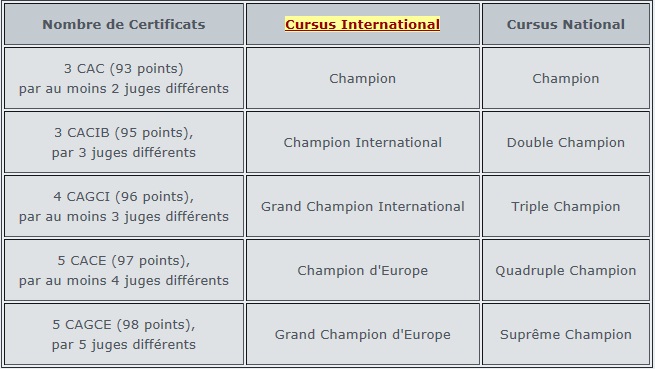The height and width of the screenshot is (369, 655).
Task: Click the Champion International cell
Action: [363, 142]
